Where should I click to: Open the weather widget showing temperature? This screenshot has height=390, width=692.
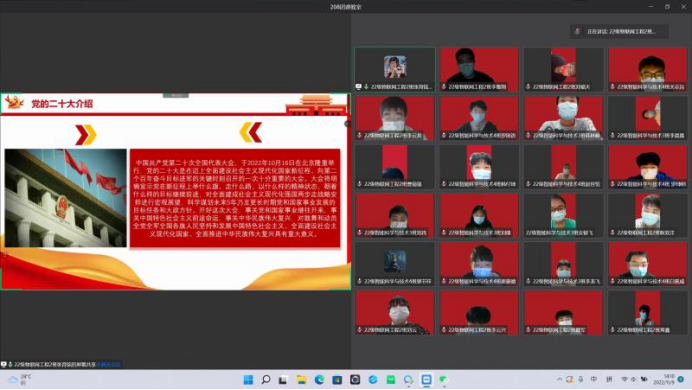coord(19,380)
